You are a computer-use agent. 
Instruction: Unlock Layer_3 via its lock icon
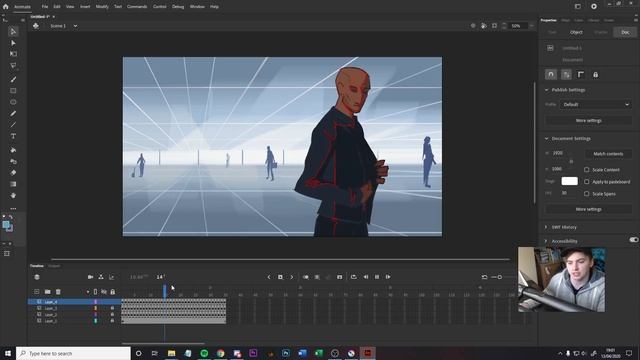tap(112, 308)
